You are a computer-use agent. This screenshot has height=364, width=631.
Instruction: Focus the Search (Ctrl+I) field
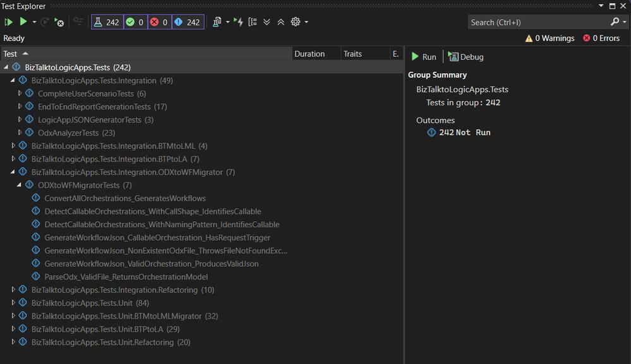click(538, 22)
